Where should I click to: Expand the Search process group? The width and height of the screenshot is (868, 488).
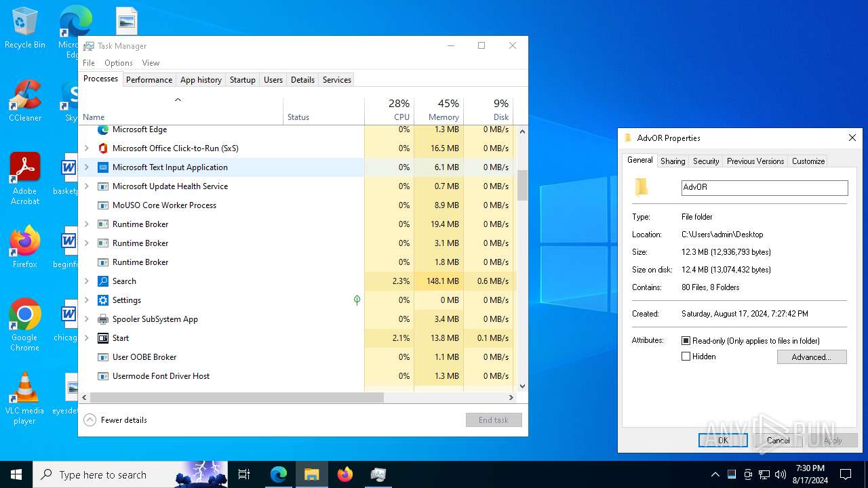86,281
